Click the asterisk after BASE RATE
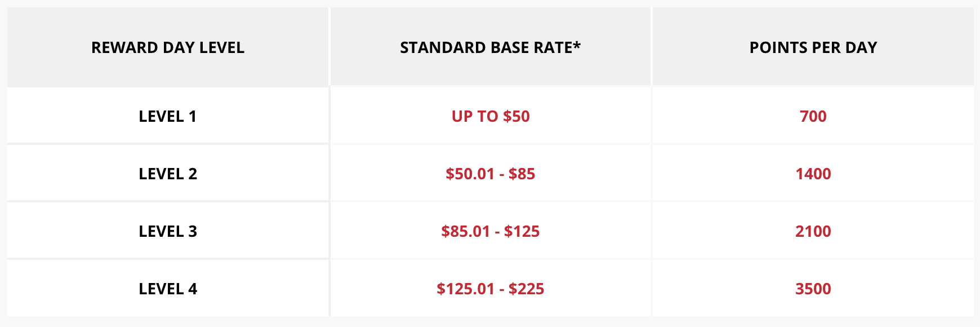The height and width of the screenshot is (327, 980). (577, 44)
